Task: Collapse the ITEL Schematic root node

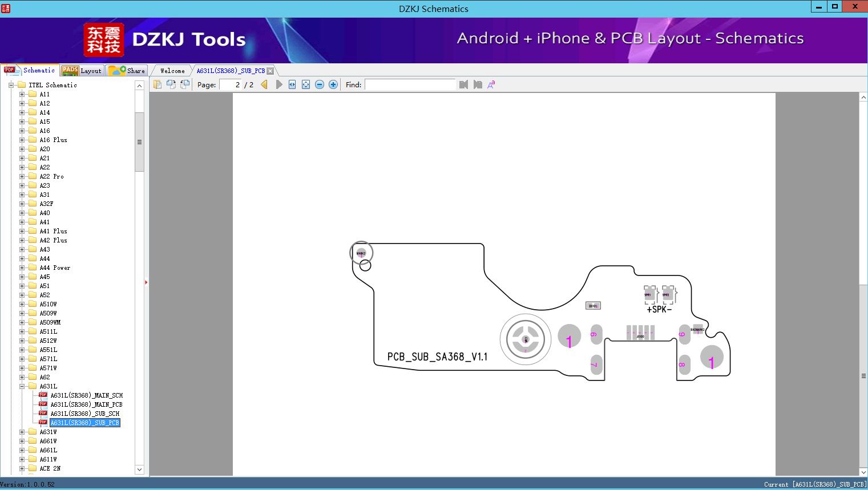Action: pyautogui.click(x=11, y=85)
